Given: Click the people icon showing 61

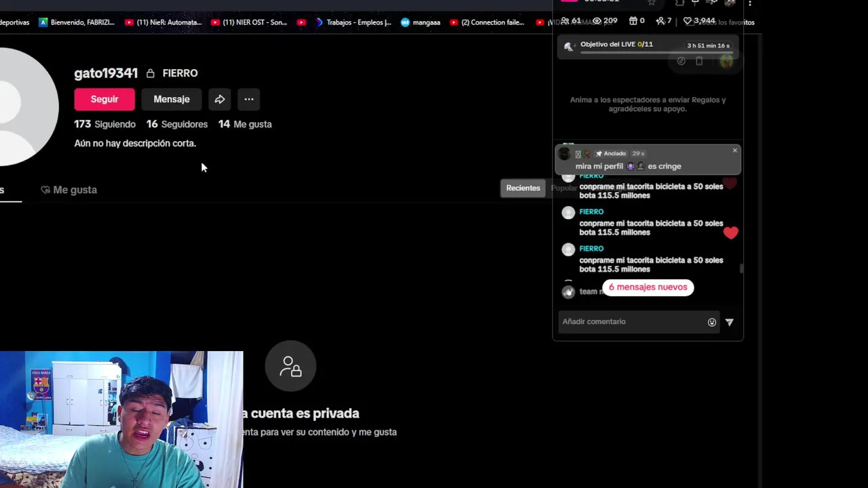Looking at the screenshot, I should (x=565, y=21).
